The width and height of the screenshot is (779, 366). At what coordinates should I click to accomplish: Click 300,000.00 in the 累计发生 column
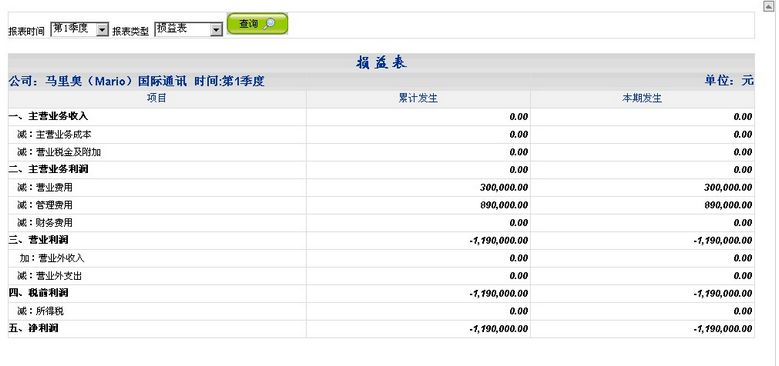[x=504, y=187]
